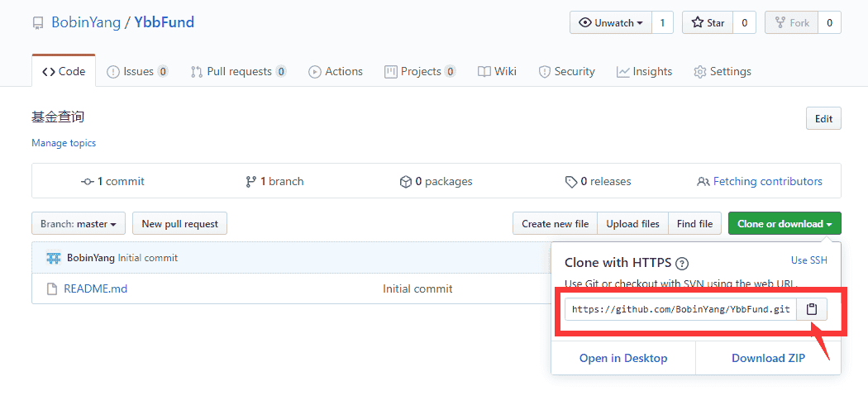Click the Fork button
868x410 pixels.
[792, 22]
